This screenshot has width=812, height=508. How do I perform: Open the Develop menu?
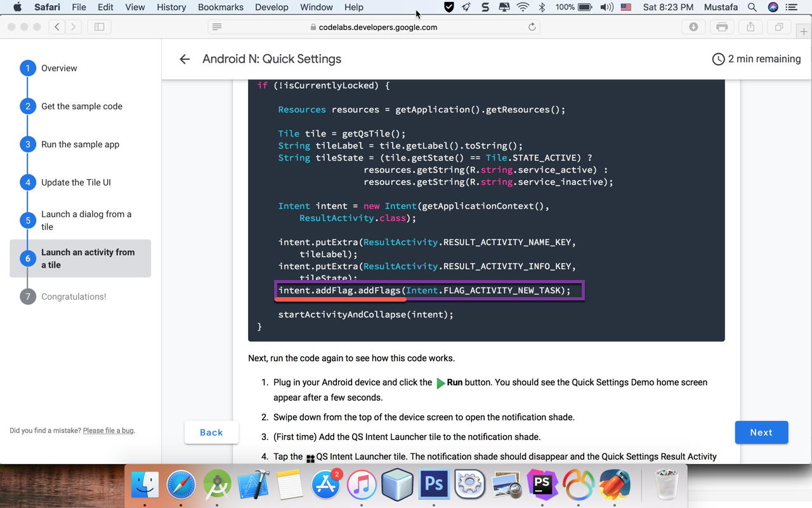click(272, 7)
